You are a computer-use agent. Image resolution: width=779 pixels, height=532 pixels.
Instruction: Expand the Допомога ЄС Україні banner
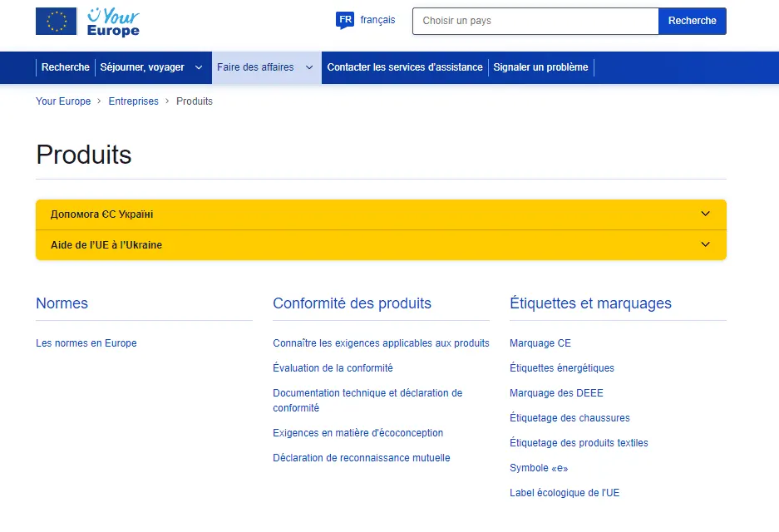[x=381, y=214]
